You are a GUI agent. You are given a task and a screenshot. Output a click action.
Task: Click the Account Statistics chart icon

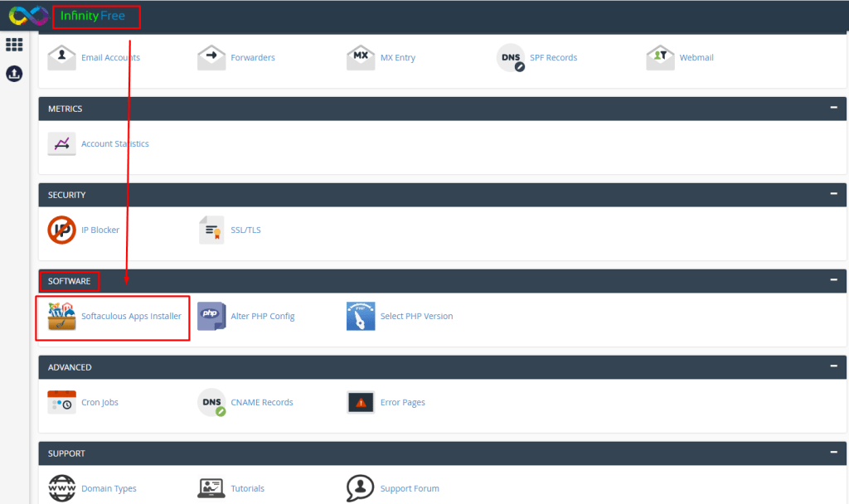tap(62, 143)
